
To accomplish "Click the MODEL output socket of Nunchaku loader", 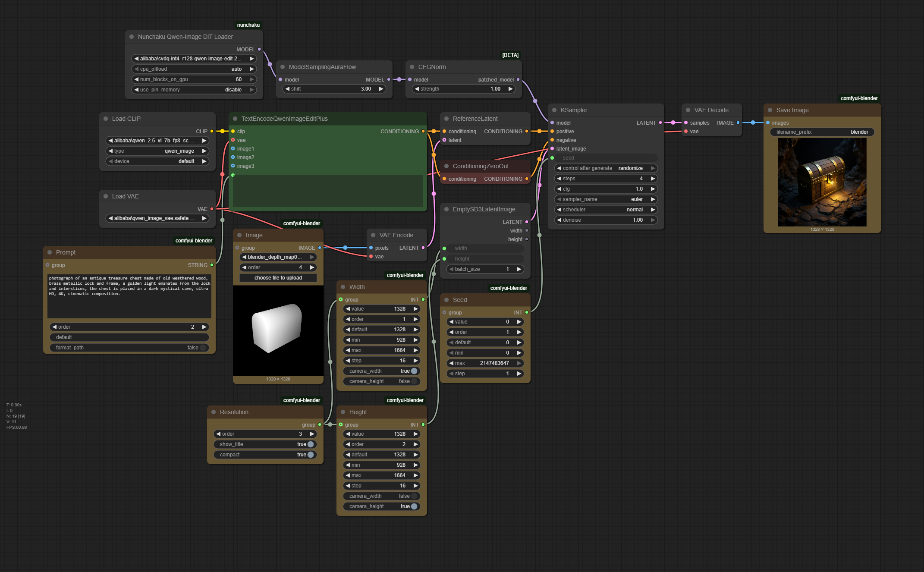I will click(259, 49).
